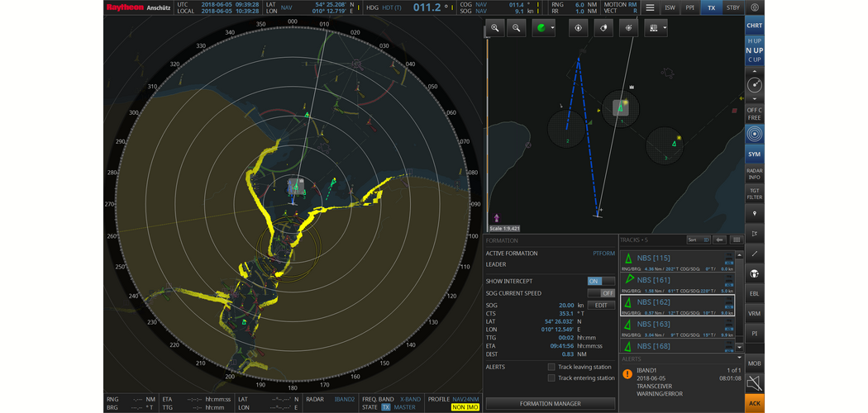
Task: Click the SOG EDIT button
Action: tap(601, 305)
